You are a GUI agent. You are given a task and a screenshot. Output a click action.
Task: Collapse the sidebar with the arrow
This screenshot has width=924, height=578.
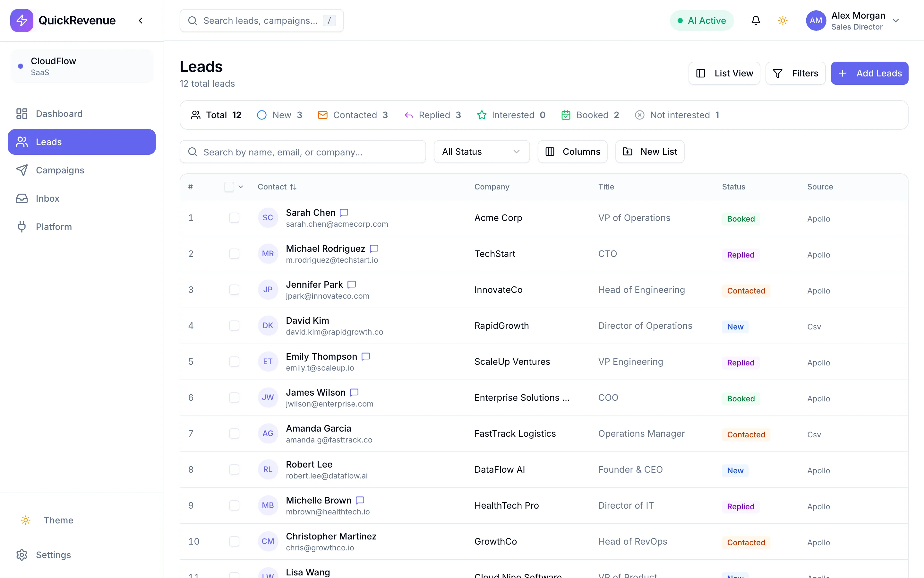pos(141,20)
